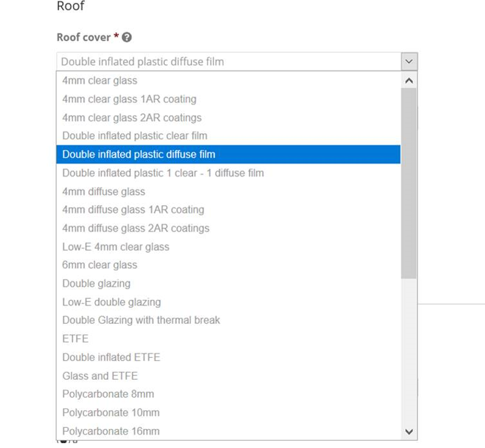Click the Roof cover help question-mark icon
485x448 pixels.
click(127, 37)
